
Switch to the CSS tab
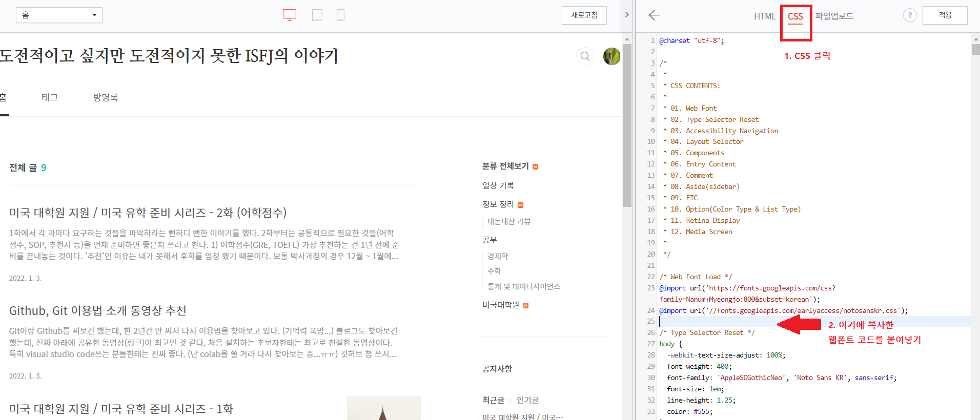tap(795, 16)
